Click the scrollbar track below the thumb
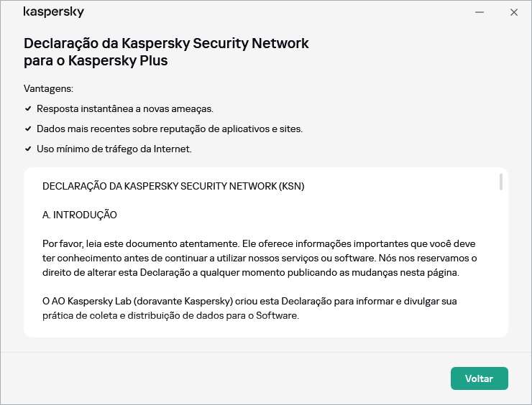Image resolution: width=532 pixels, height=405 pixels. click(500, 273)
